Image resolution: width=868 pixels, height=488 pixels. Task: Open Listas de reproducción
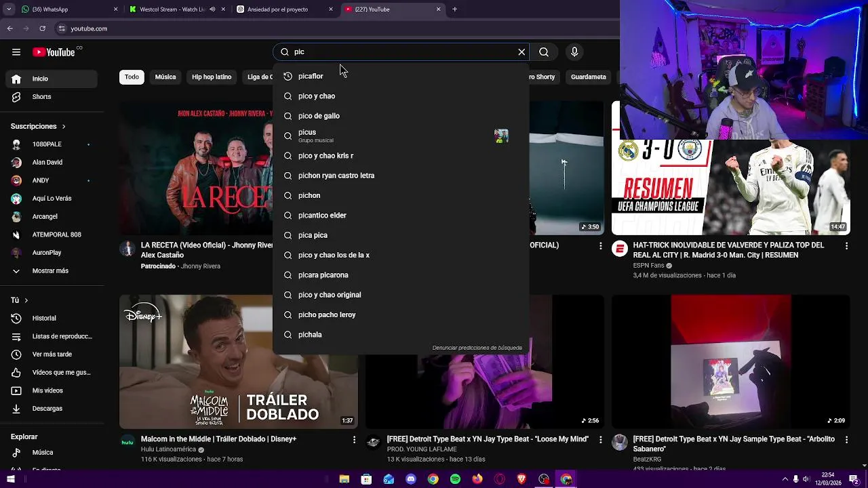[x=52, y=336]
